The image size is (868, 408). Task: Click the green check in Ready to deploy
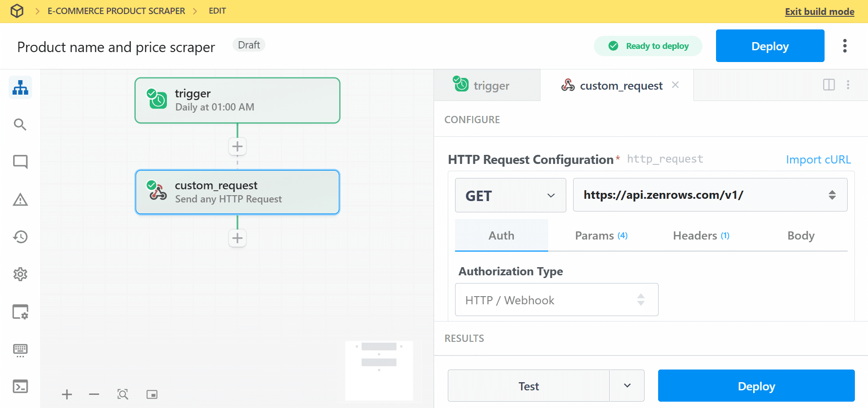pyautogui.click(x=613, y=46)
